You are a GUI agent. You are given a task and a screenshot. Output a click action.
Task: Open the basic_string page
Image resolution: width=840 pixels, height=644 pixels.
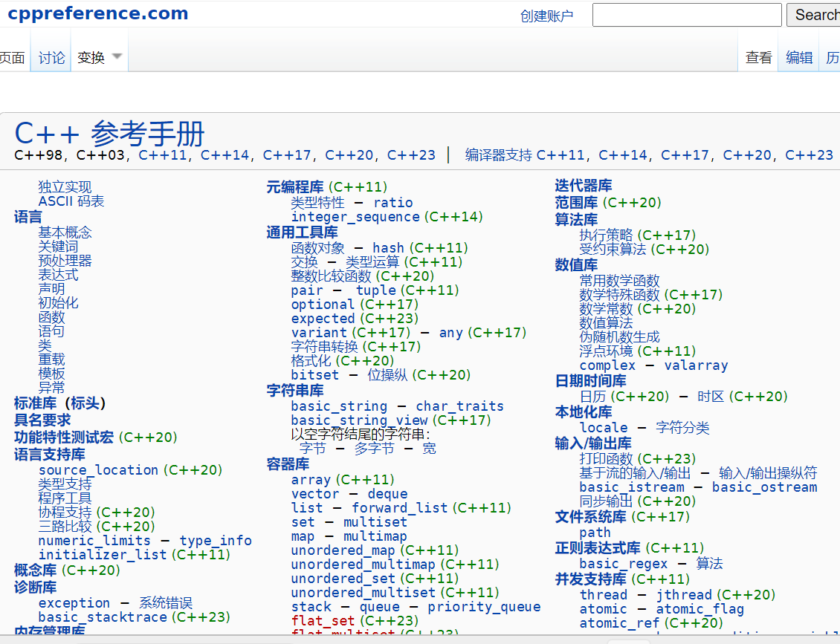click(x=339, y=406)
